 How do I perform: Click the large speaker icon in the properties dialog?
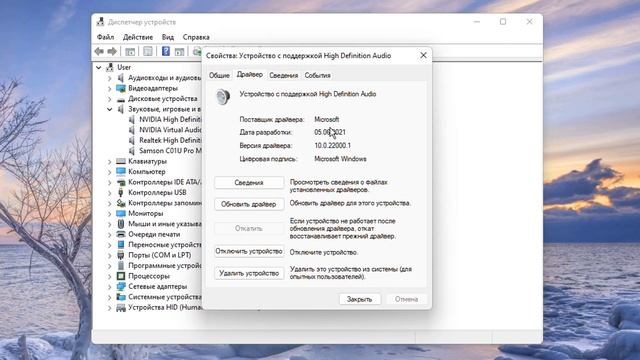pyautogui.click(x=223, y=97)
